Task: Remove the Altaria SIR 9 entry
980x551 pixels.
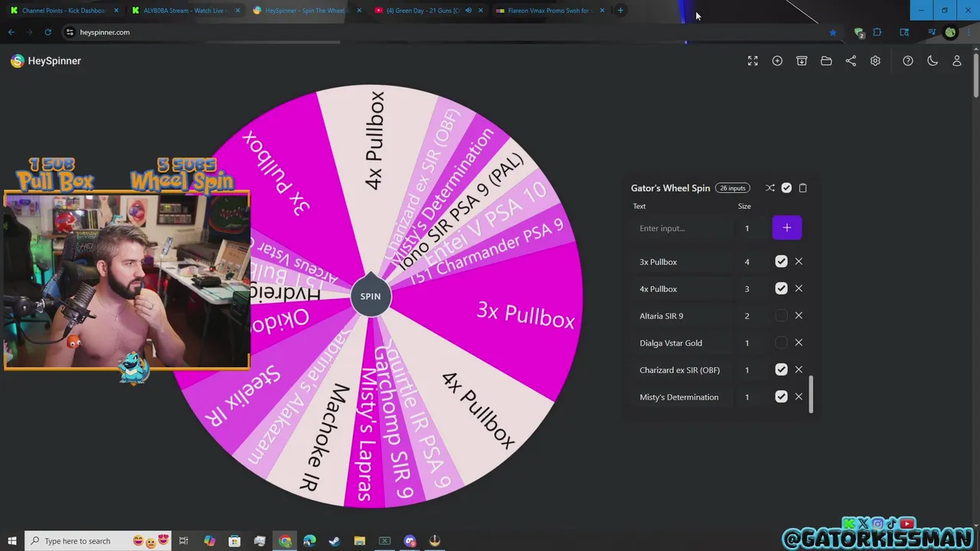Action: coord(799,315)
